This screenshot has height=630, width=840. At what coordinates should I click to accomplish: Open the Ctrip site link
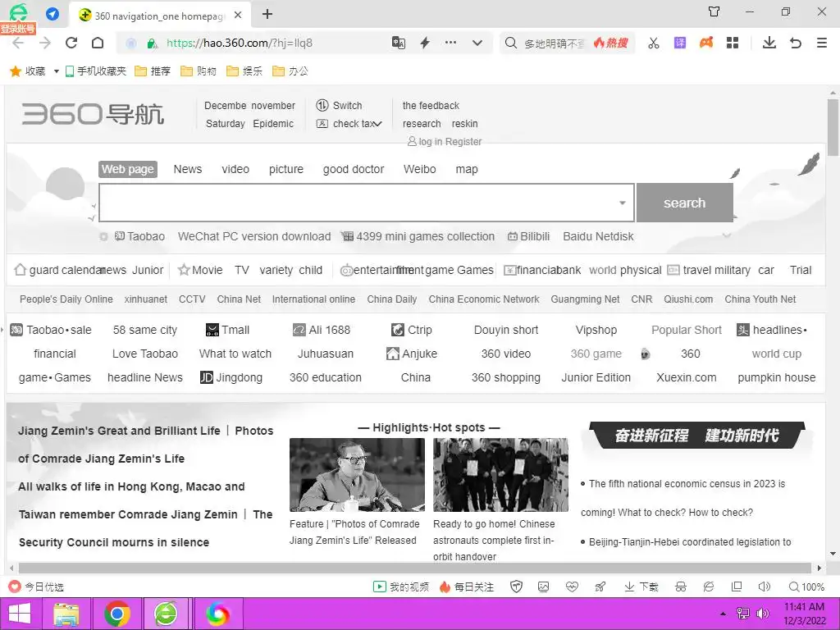click(x=412, y=330)
